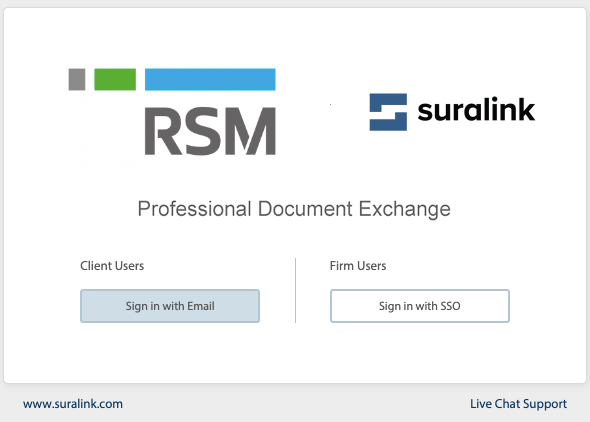Click the Firm Users label
The width and height of the screenshot is (590, 422).
(x=358, y=266)
